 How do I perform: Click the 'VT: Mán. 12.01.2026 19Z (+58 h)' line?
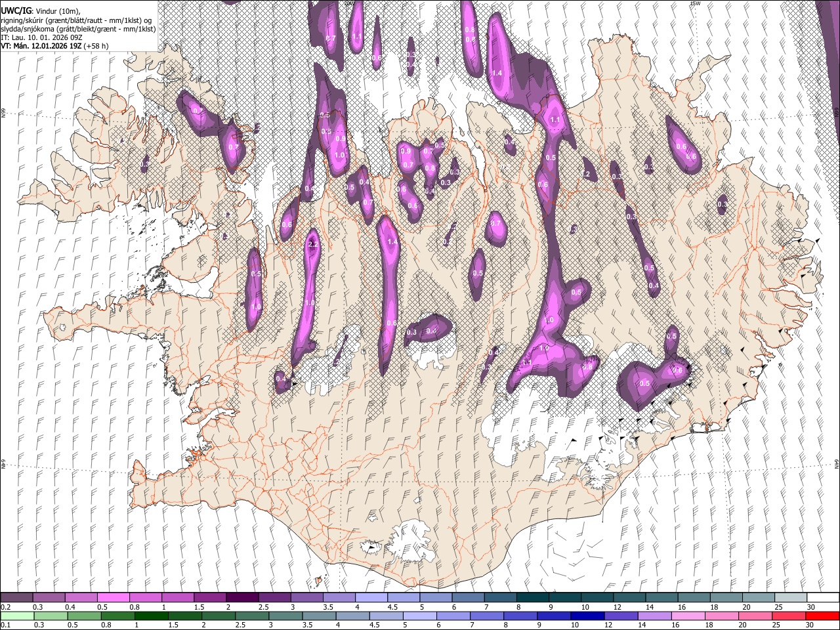(x=55, y=46)
